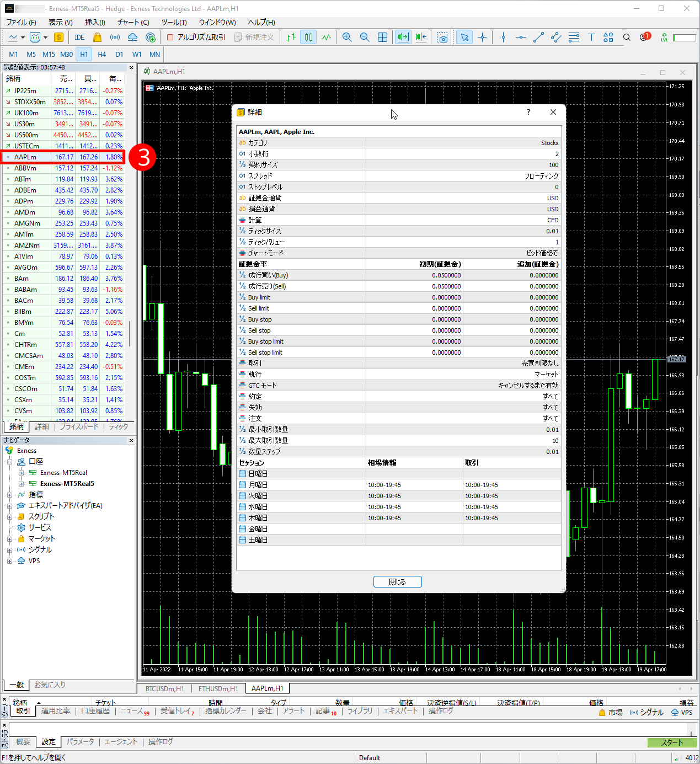Zoom out on the chart
Screen dimensions: 700x764
[365, 37]
